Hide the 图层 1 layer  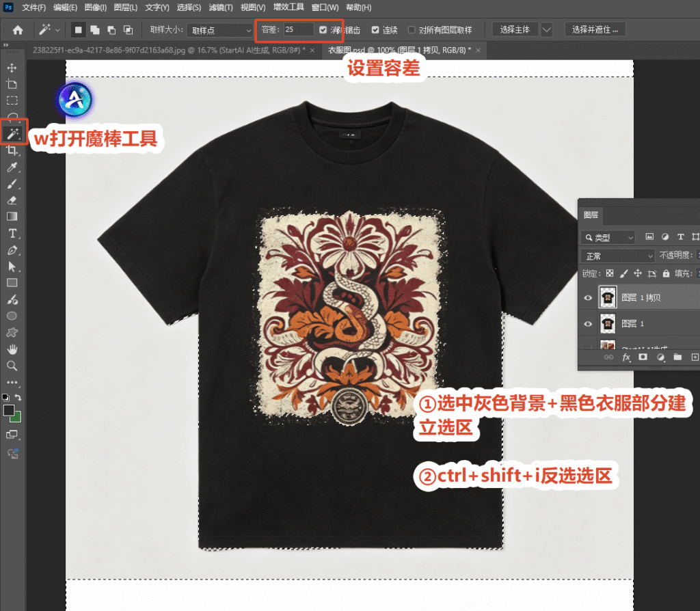pos(588,324)
